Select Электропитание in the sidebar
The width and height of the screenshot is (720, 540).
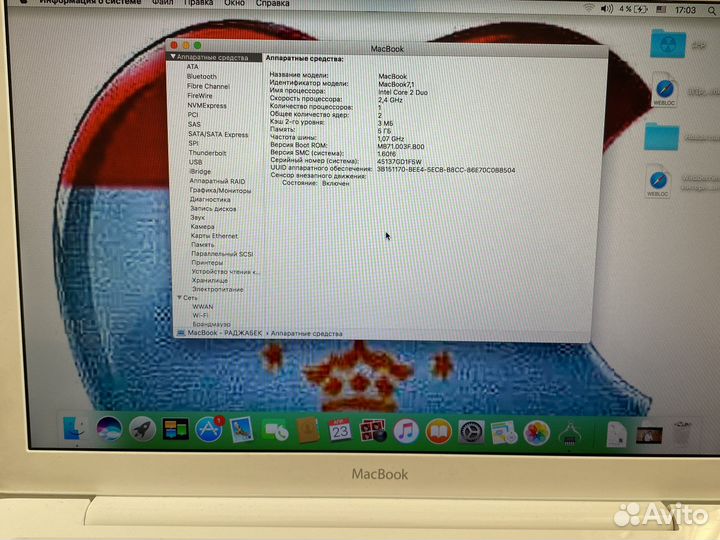point(218,289)
